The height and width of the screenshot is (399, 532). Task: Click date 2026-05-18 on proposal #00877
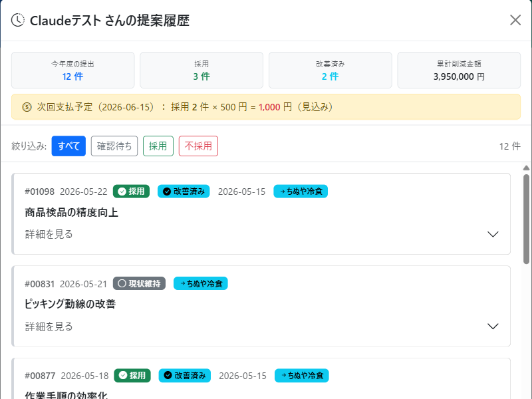pos(85,376)
